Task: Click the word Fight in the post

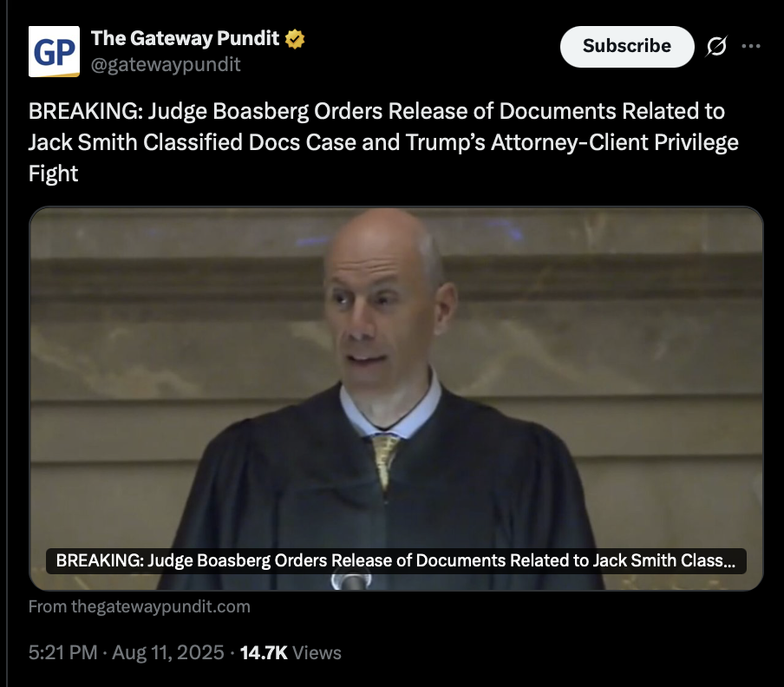Action: 53,174
